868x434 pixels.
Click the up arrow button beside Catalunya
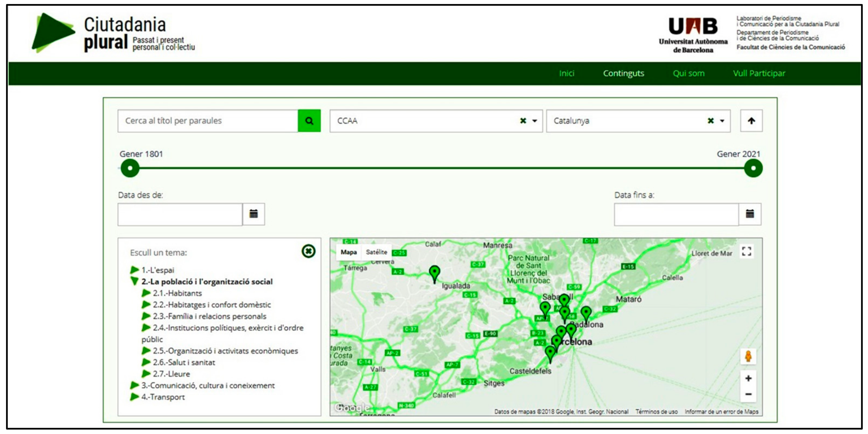coord(751,121)
